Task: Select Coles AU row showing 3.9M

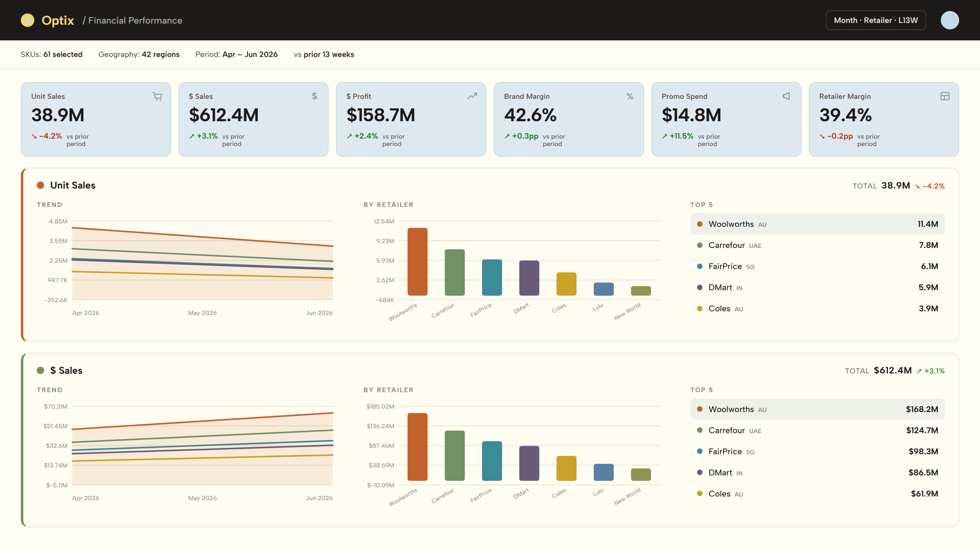Action: [x=817, y=308]
